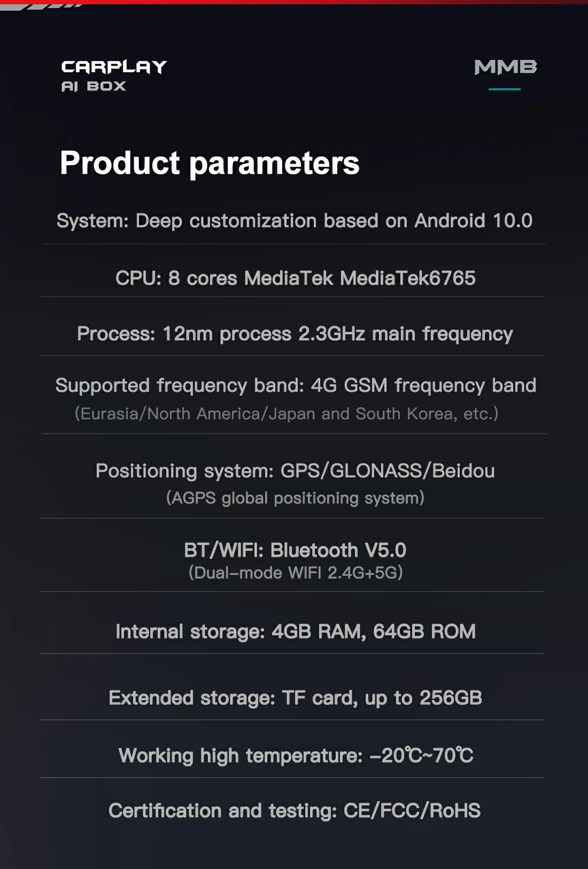Click the AGPS global positioning system note

295,498
